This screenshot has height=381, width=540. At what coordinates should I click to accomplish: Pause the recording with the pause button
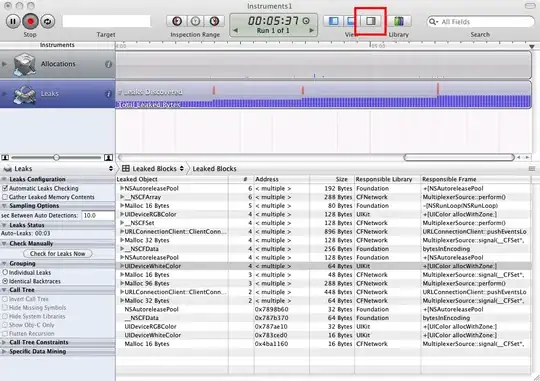pos(13,21)
